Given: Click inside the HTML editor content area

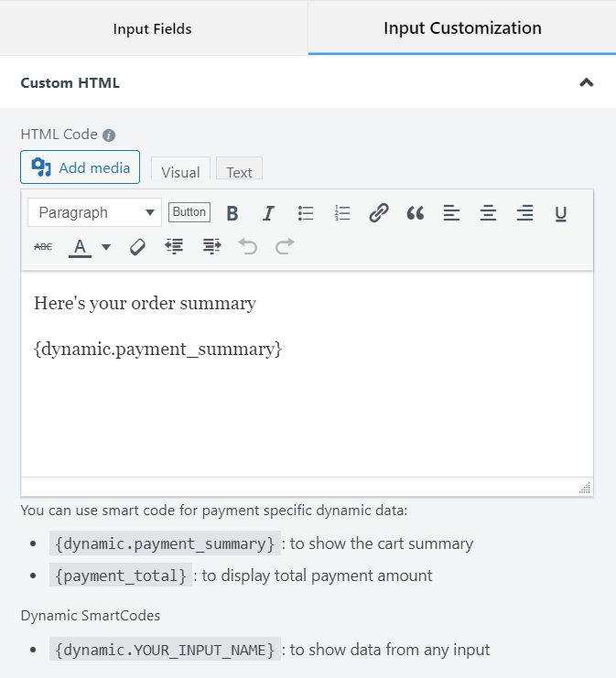Looking at the screenshot, I should [x=308, y=374].
